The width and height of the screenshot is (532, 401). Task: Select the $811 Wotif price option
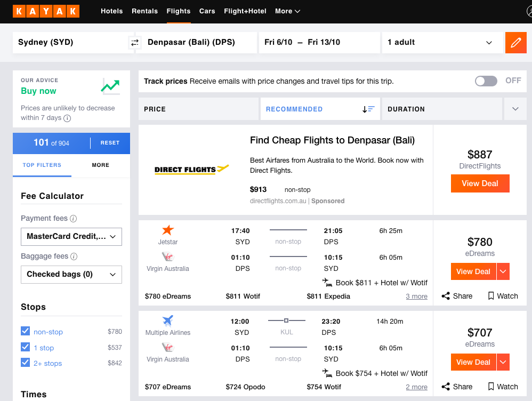click(x=243, y=296)
